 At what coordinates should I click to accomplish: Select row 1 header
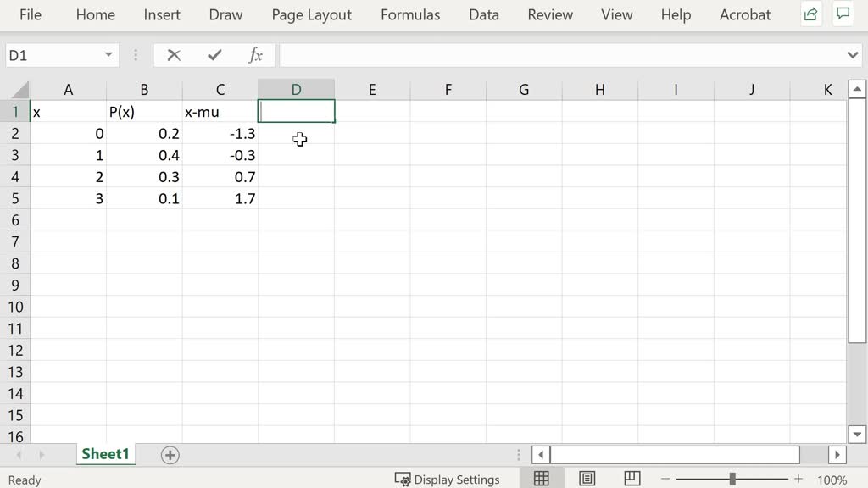pyautogui.click(x=15, y=112)
